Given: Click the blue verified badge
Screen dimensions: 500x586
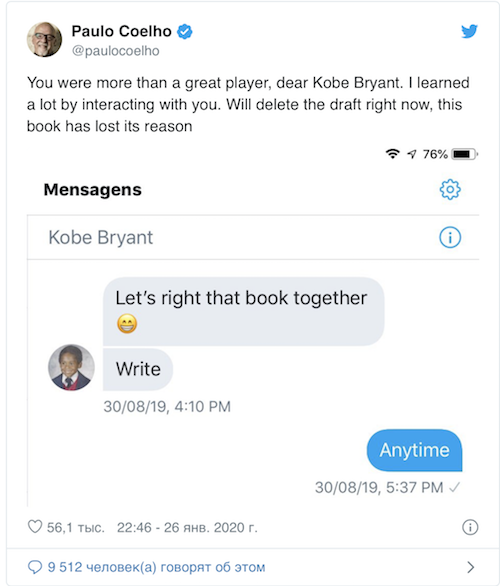Looking at the screenshot, I should click(x=185, y=31).
